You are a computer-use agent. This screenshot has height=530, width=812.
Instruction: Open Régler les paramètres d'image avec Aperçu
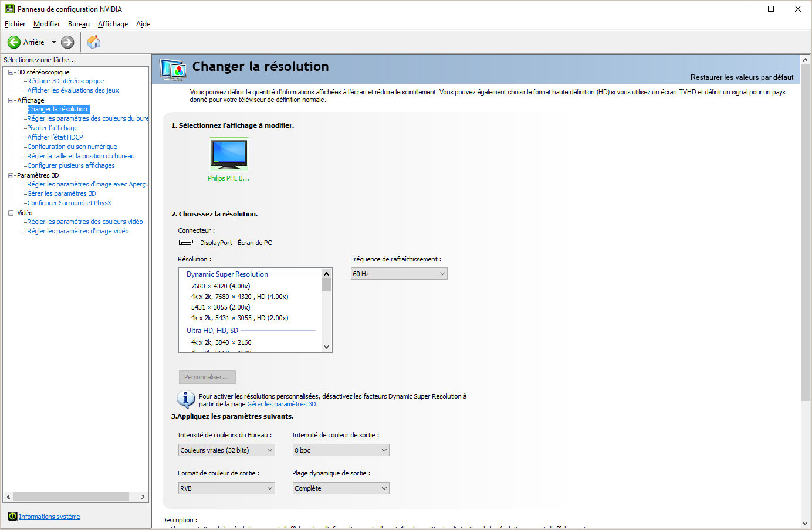click(87, 184)
